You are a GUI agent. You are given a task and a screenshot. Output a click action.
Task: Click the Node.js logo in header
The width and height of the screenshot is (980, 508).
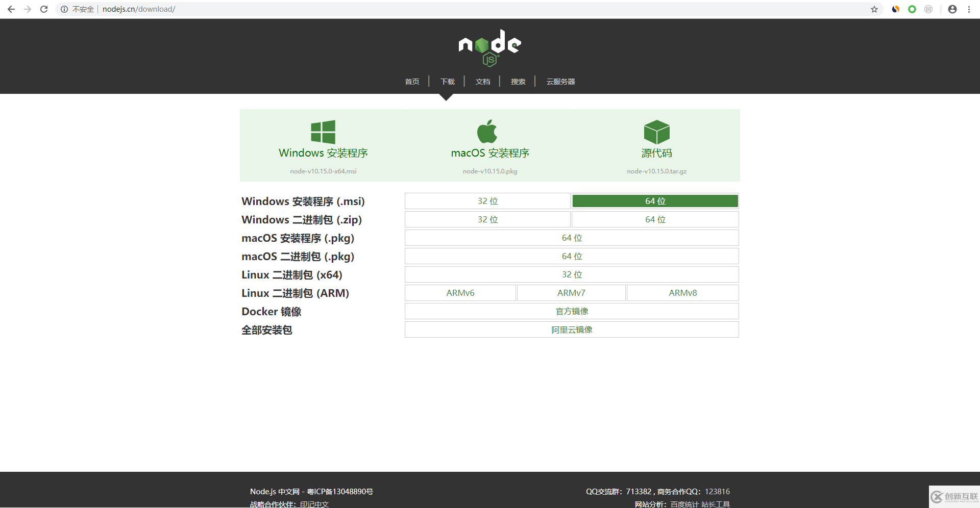coord(490,48)
